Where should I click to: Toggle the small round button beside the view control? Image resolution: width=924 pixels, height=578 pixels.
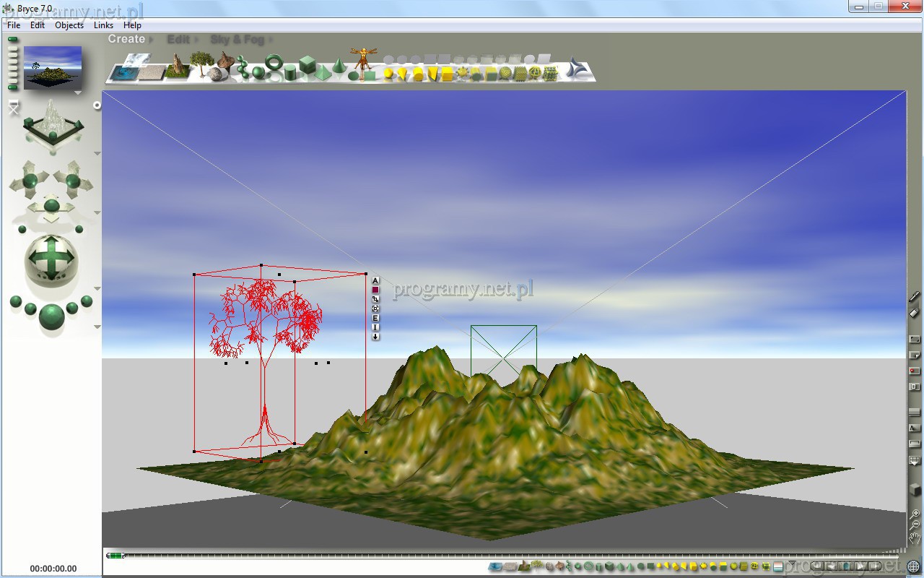(97, 105)
